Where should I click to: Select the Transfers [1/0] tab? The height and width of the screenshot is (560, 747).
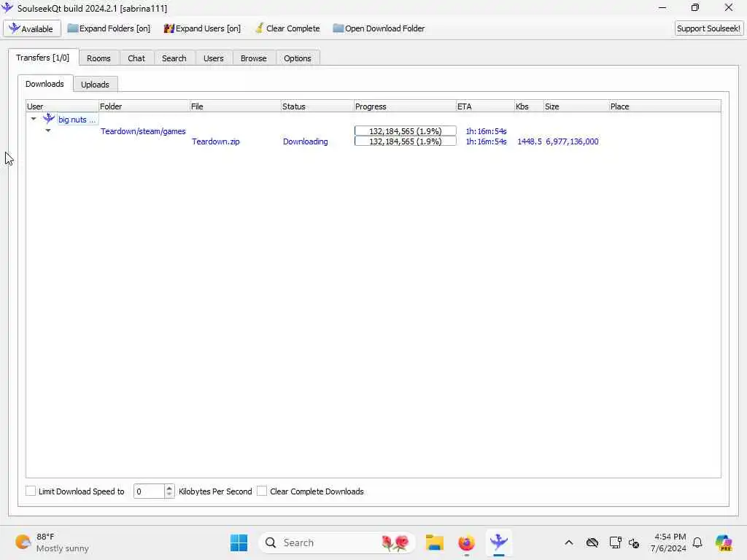(43, 58)
